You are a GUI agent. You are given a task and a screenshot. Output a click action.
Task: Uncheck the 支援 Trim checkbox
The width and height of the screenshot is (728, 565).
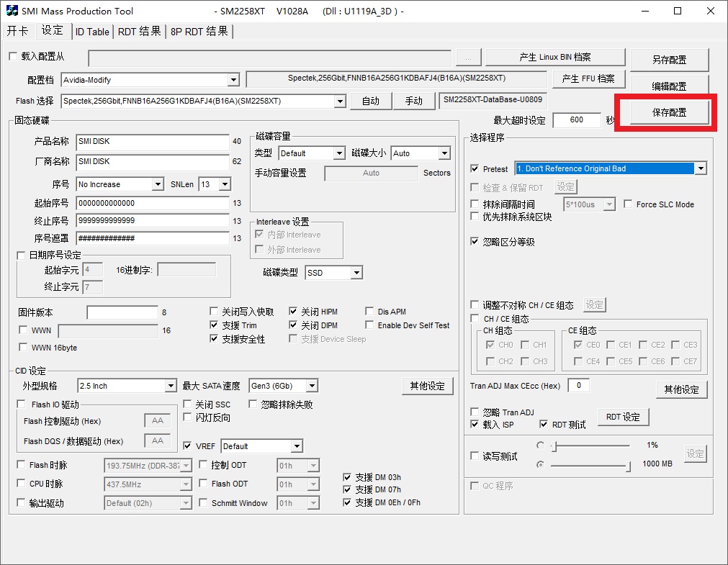[215, 325]
